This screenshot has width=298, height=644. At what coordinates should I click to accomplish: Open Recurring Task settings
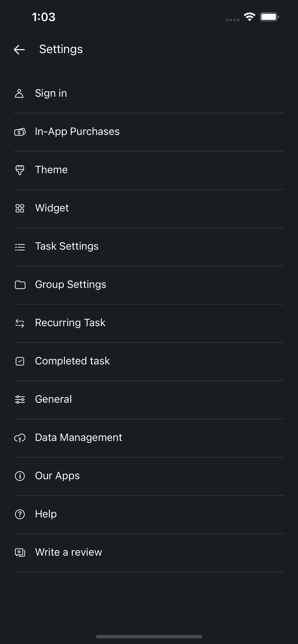pos(149,323)
